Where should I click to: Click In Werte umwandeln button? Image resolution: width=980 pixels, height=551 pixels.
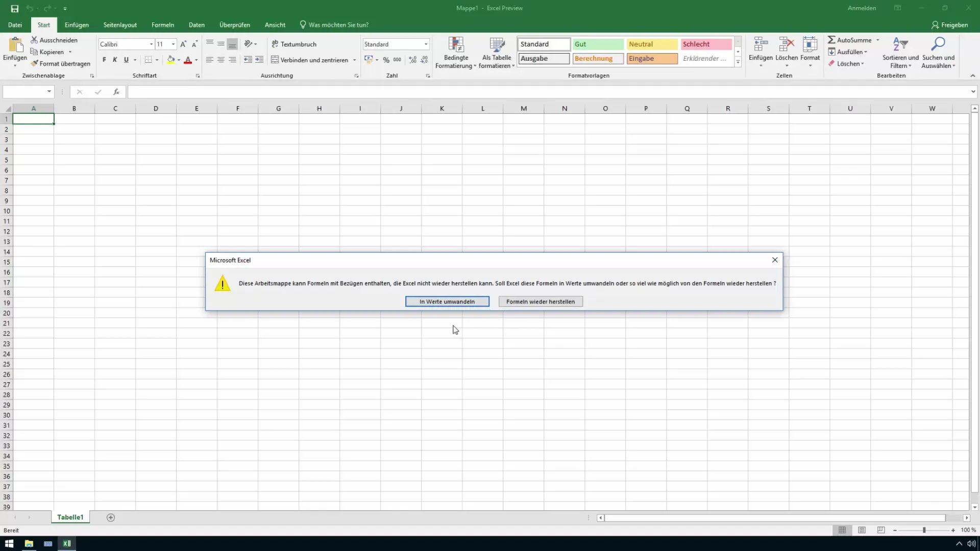pos(447,302)
